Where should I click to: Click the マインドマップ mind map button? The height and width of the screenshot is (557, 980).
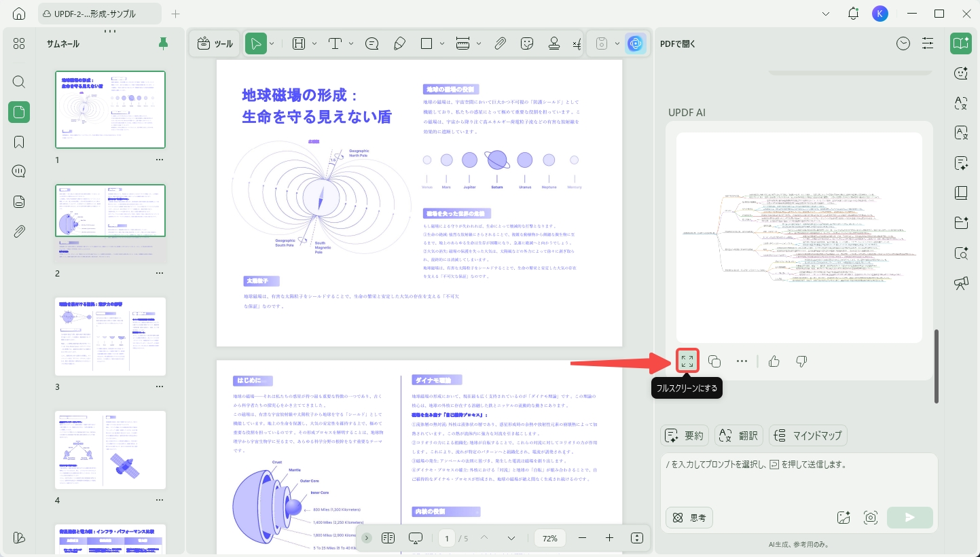coord(808,435)
